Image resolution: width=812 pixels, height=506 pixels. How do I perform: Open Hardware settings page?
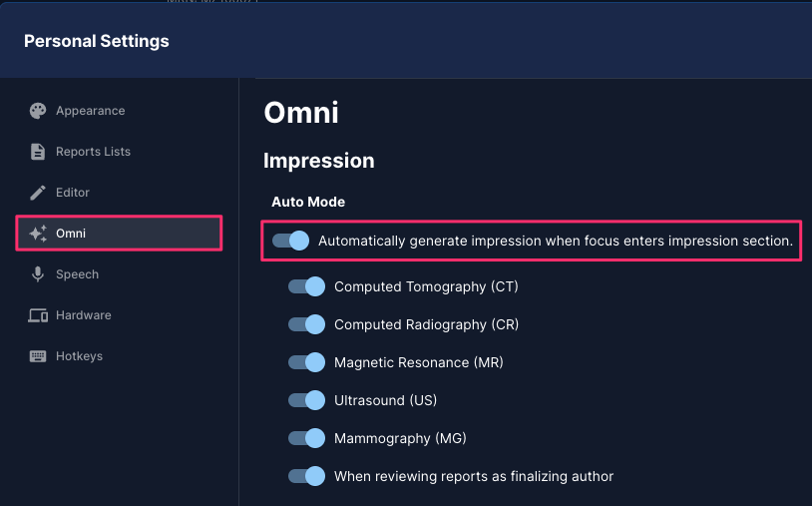[x=84, y=315]
